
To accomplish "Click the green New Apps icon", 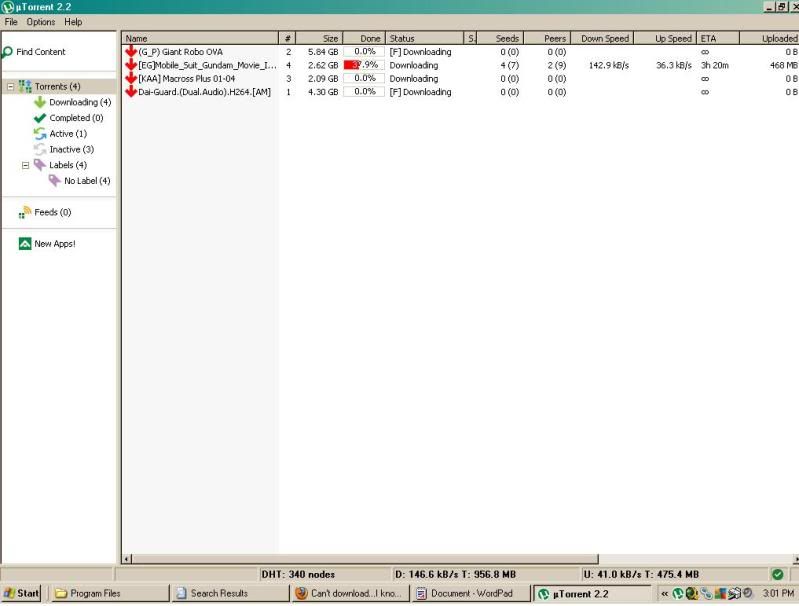I will point(25,244).
